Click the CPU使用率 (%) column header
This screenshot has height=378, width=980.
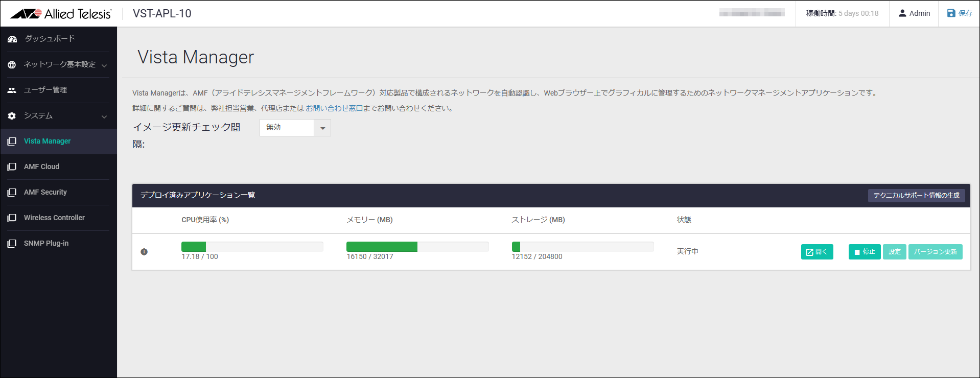[205, 220]
